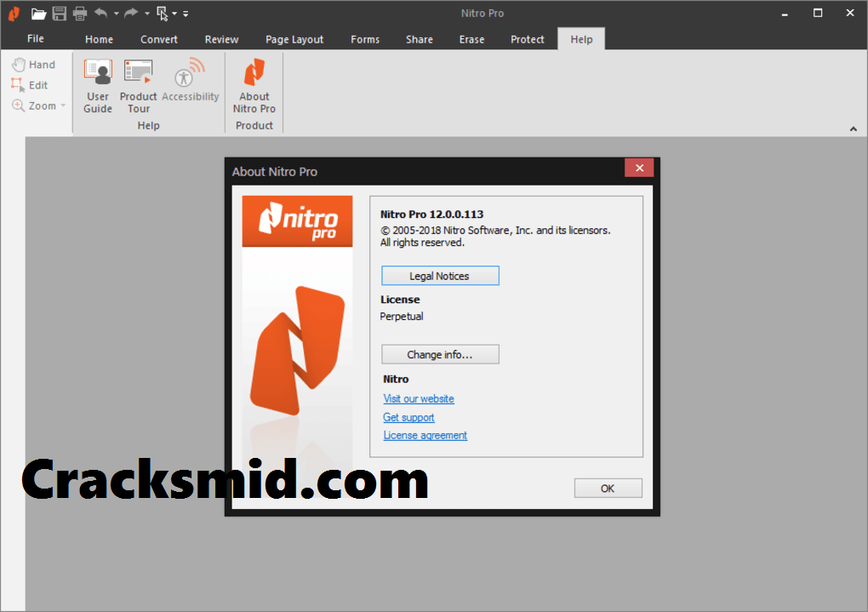The height and width of the screenshot is (612, 868).
Task: Expand the undo history dropdown arrow
Action: [117, 14]
